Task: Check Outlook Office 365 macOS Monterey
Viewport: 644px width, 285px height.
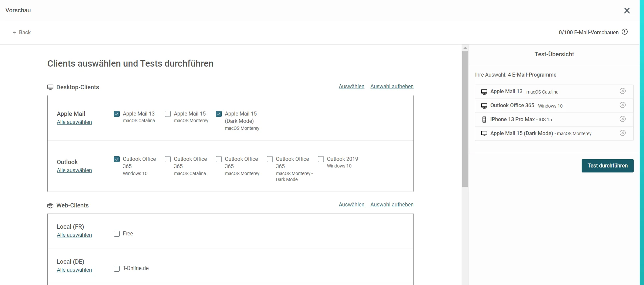Action: tap(219, 159)
